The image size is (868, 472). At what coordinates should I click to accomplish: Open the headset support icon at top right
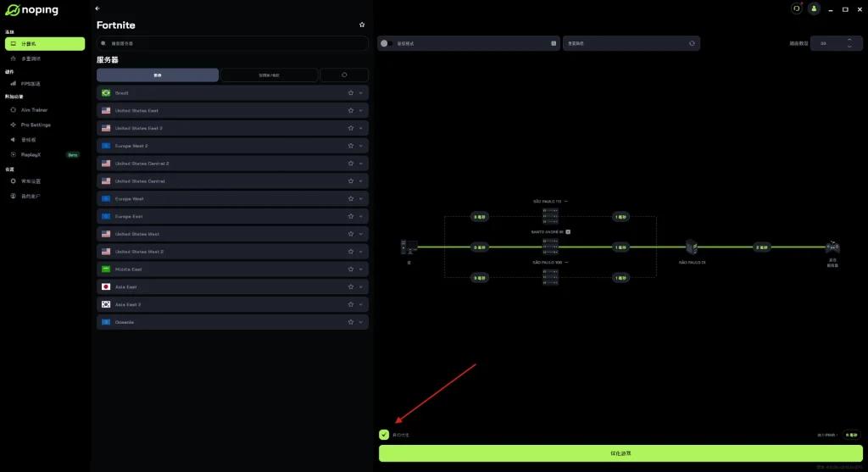[x=796, y=8]
